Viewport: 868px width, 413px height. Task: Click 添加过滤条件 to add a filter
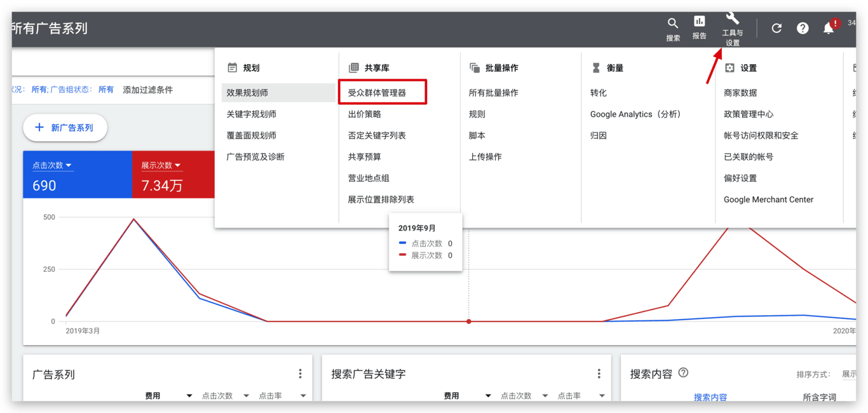click(x=147, y=90)
